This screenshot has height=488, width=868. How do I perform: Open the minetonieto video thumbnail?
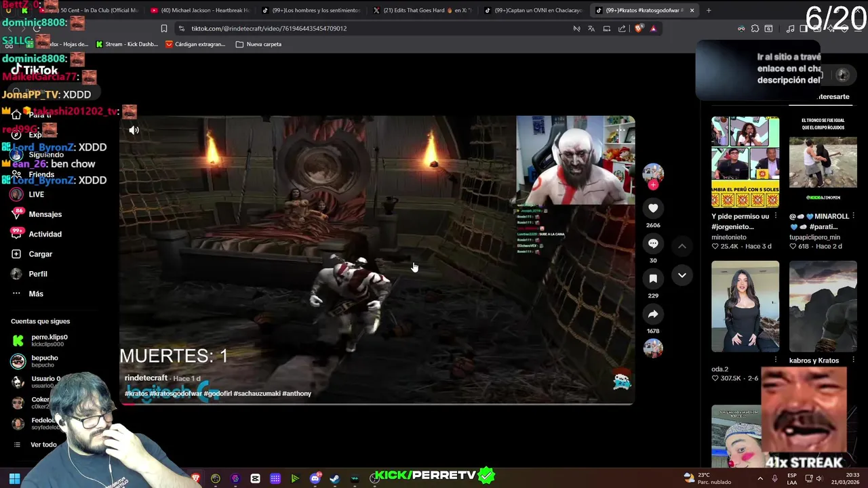[x=745, y=162]
